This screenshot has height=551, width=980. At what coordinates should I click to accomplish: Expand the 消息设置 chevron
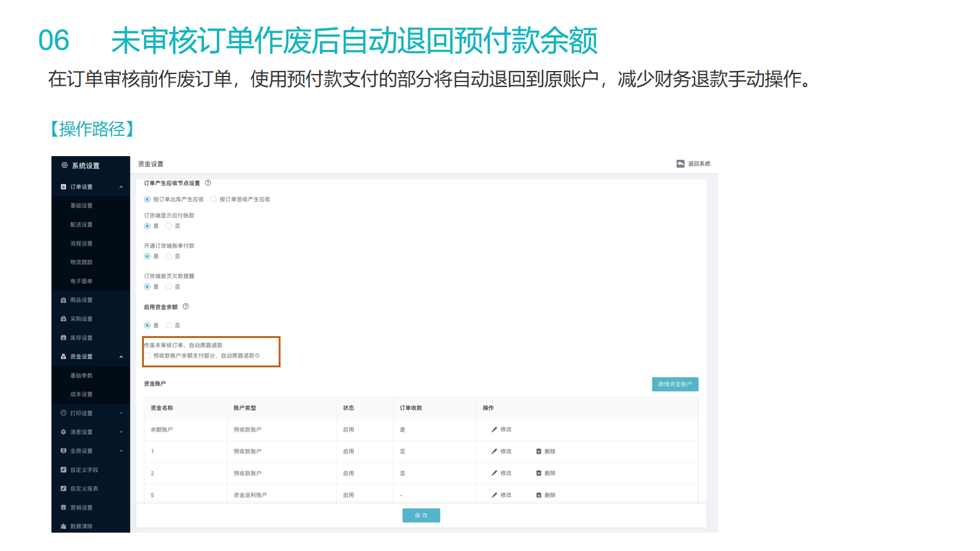(x=121, y=432)
